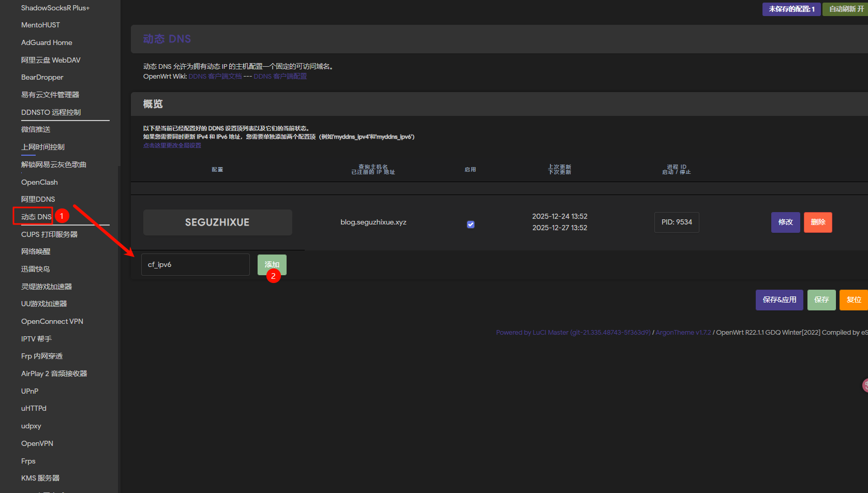Delete the SEGUZHIXUE config with 删除
This screenshot has width=868, height=493.
click(817, 222)
